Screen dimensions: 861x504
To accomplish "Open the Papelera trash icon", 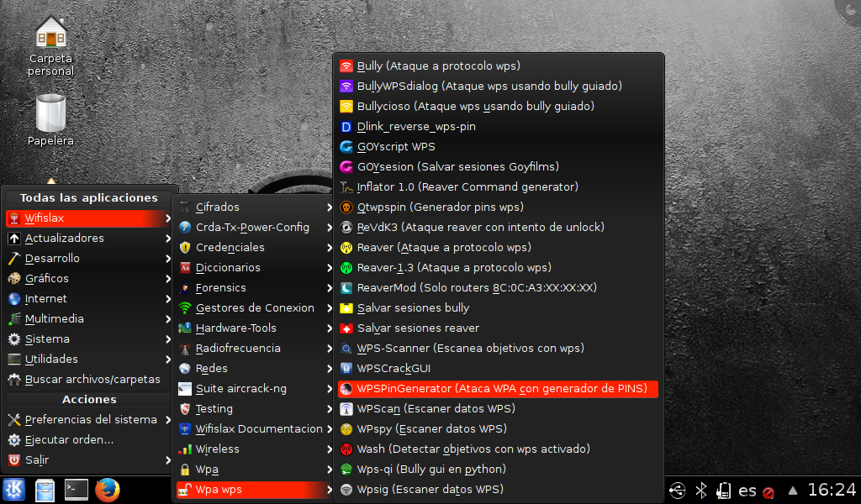I will click(x=50, y=120).
